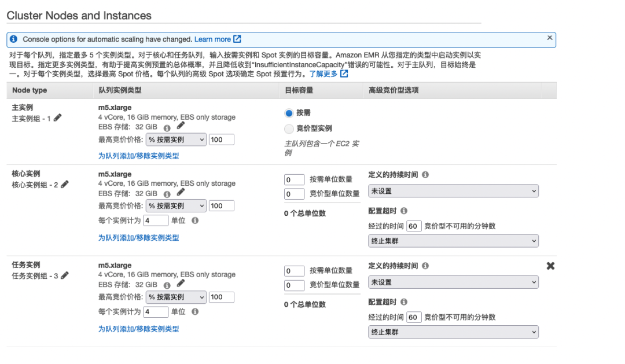
Task: Remove the 任务实例 fleet with the X icon
Action: (x=550, y=266)
